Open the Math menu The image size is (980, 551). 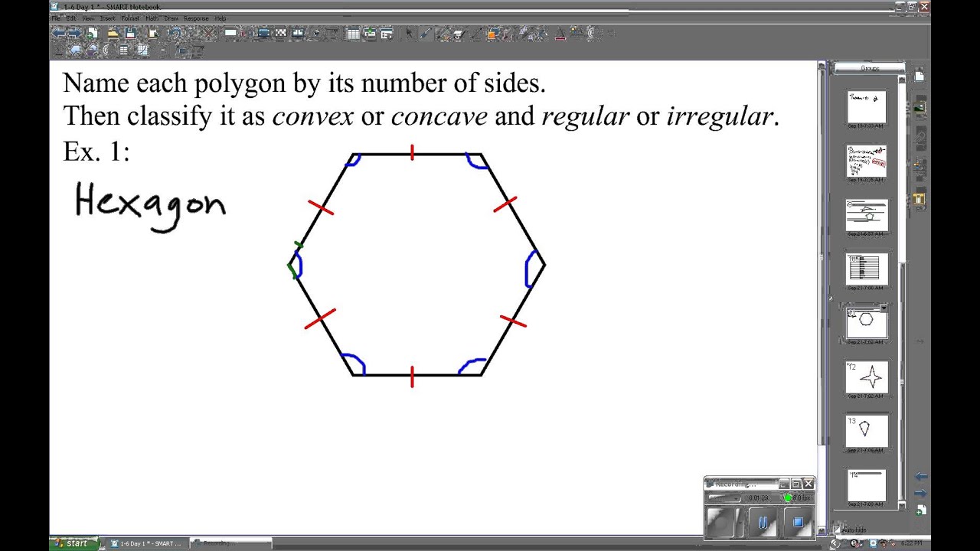coord(152,18)
